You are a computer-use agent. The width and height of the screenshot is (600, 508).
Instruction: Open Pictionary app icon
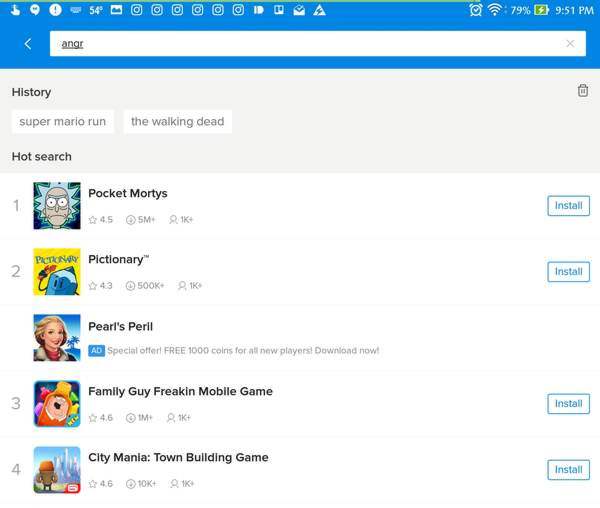[x=57, y=272]
